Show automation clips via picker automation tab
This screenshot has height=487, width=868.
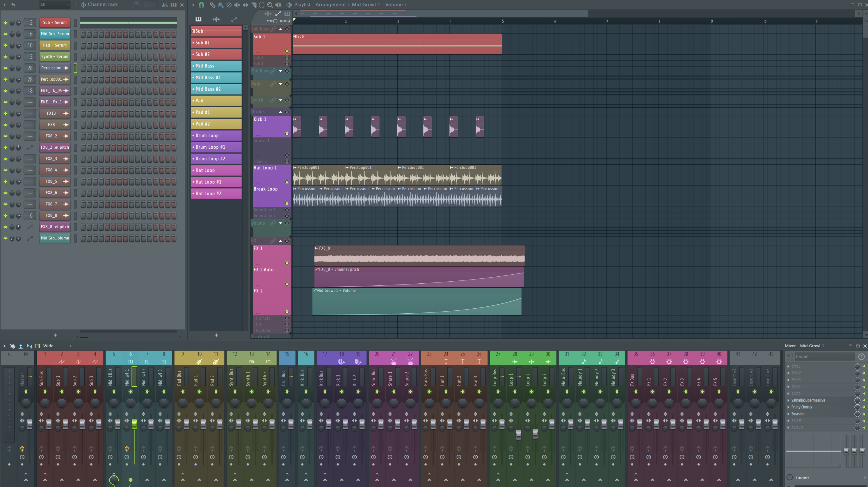(x=234, y=19)
